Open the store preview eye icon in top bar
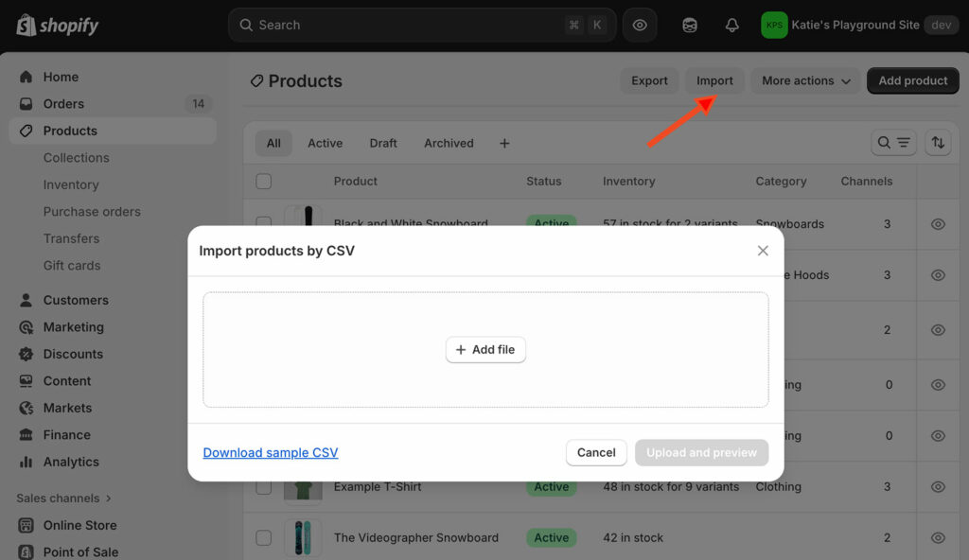 (x=640, y=25)
